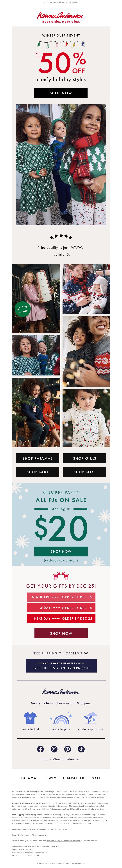Select the Shop Girls button
This screenshot has width=122, height=868.
coord(84,458)
